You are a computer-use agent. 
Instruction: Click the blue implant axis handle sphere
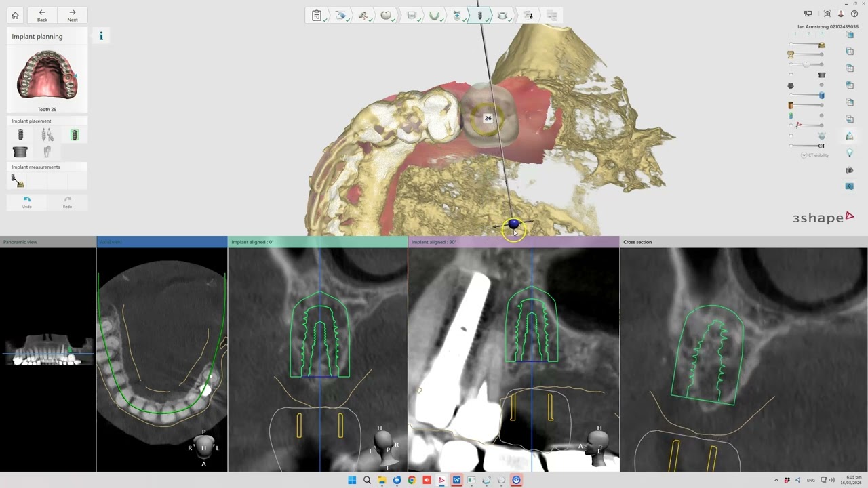click(513, 224)
